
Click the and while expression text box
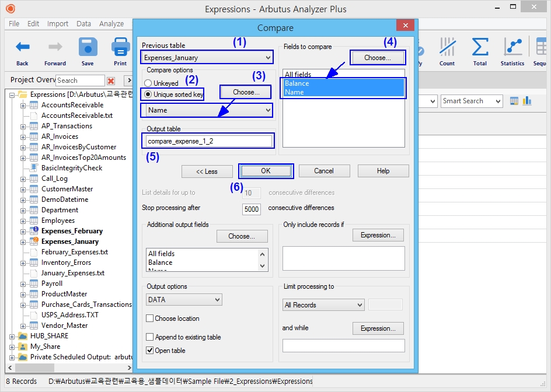(343, 346)
